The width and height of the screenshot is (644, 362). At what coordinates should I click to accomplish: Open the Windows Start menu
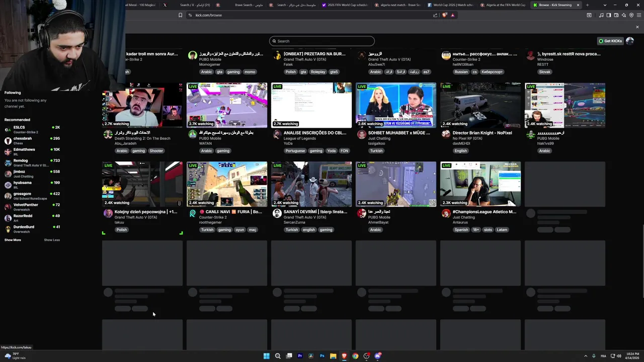(267, 356)
